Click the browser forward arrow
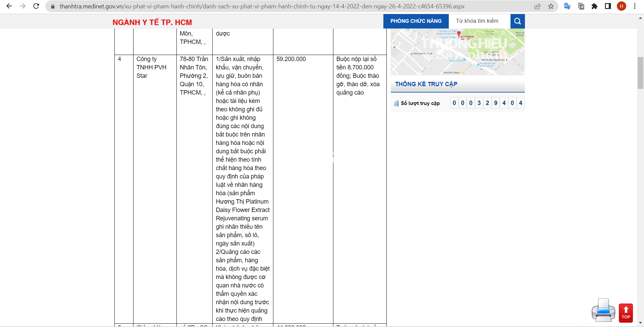644x327 pixels. tap(22, 6)
